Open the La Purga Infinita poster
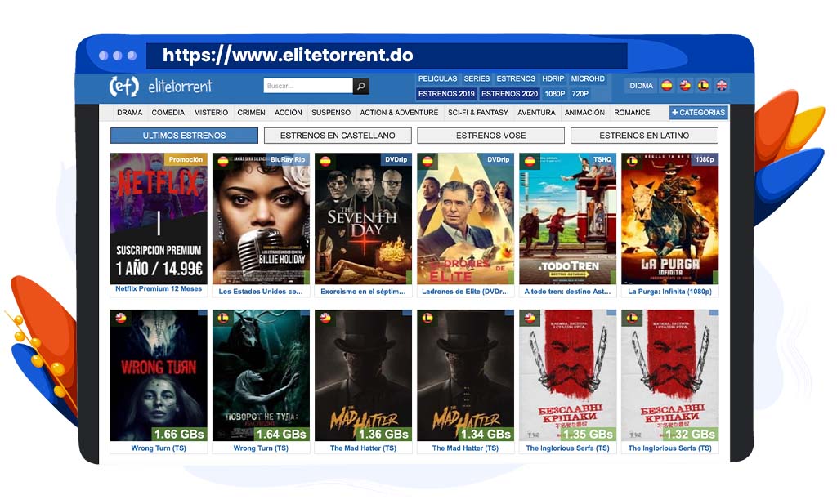 coord(670,219)
